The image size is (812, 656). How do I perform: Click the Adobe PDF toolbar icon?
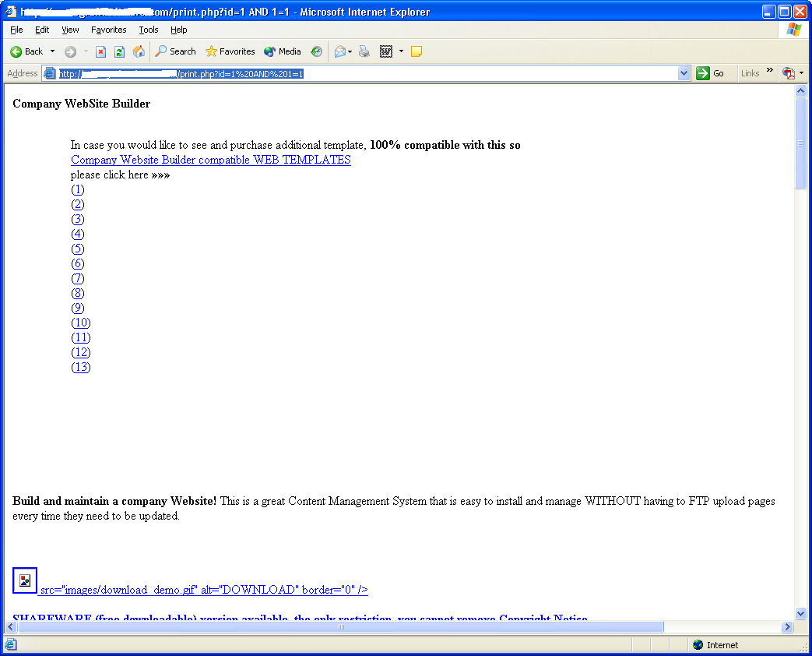coord(788,73)
